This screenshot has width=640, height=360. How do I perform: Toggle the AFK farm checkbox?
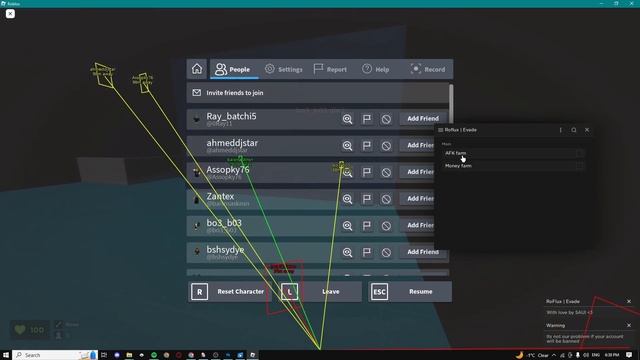point(580,153)
